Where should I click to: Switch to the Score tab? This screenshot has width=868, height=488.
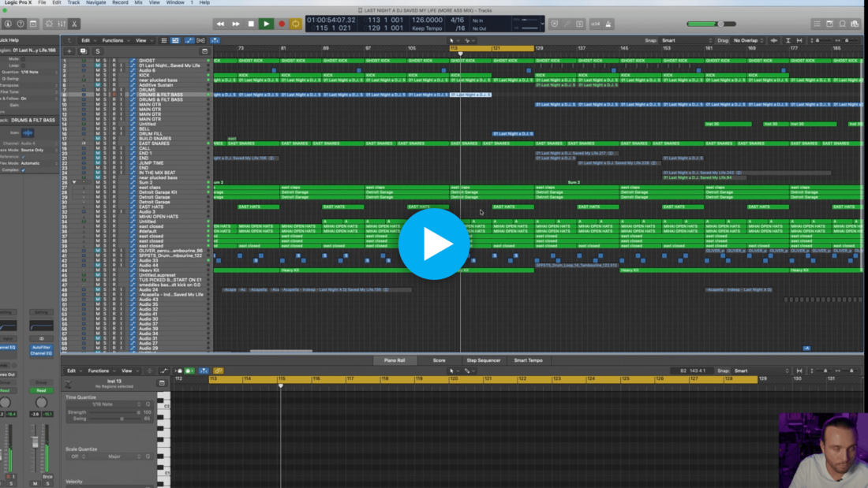click(439, 360)
